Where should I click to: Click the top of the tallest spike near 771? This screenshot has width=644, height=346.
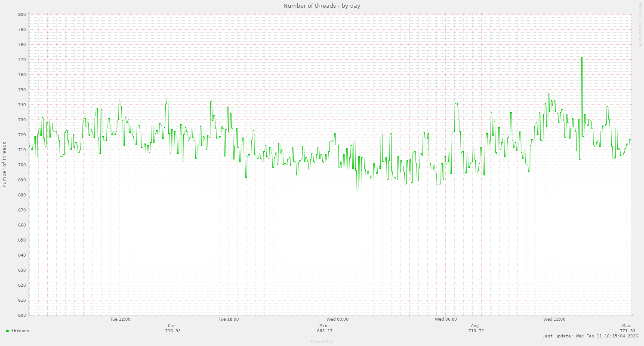582,57
